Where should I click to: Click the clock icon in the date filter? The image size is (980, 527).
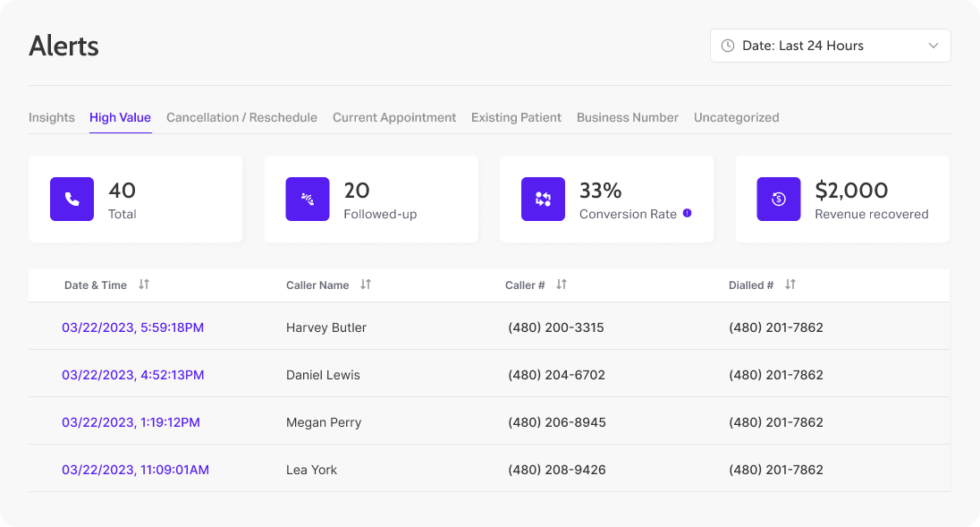[x=726, y=45]
